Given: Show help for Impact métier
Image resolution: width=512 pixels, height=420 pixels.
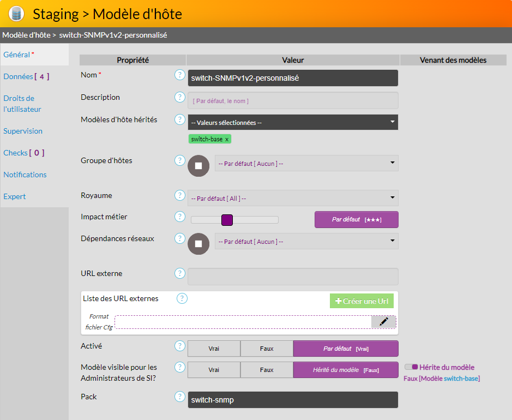Looking at the screenshot, I should [180, 217].
